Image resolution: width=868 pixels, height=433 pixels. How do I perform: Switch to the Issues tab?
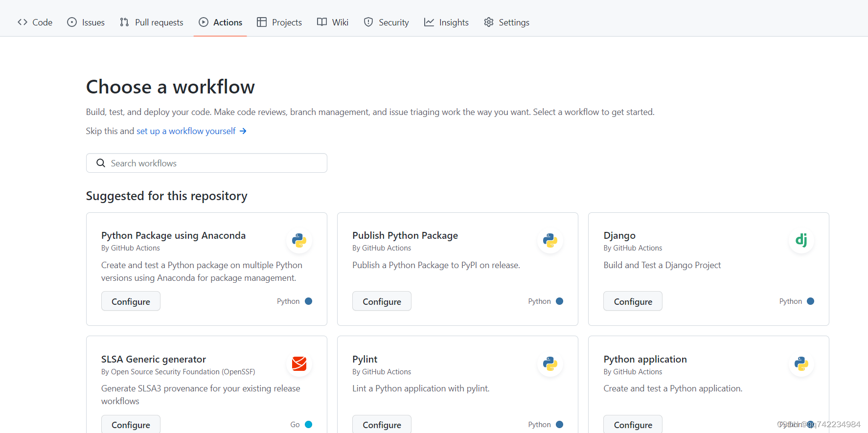click(x=86, y=22)
